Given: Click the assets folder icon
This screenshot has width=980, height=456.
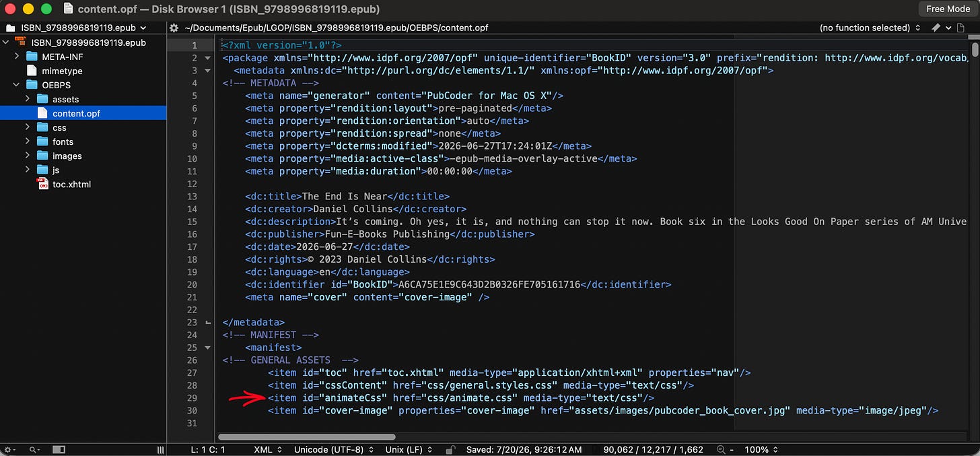Looking at the screenshot, I should [x=42, y=99].
